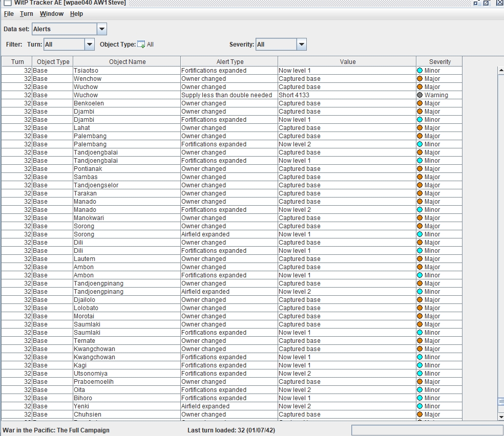Click the Minor severity dot for Yenki

[420, 406]
